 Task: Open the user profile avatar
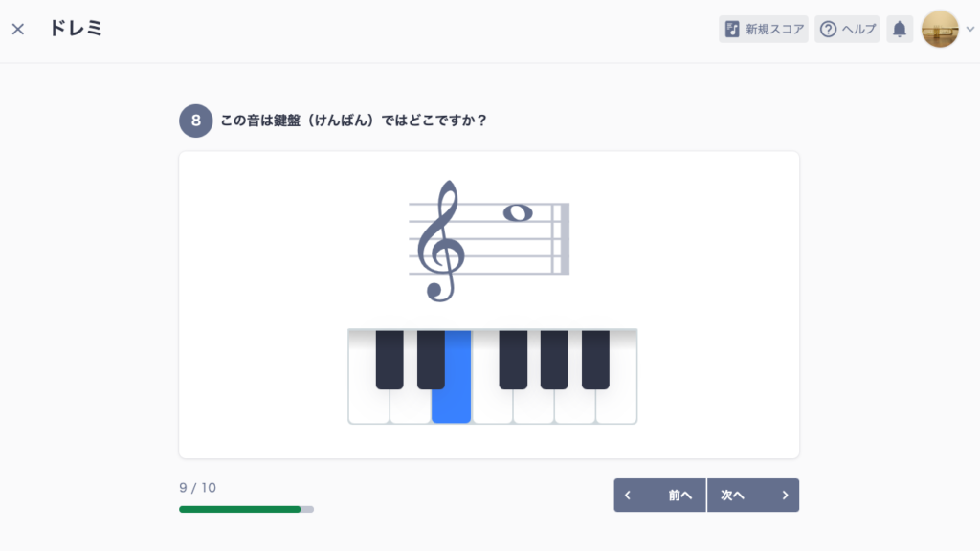(940, 29)
